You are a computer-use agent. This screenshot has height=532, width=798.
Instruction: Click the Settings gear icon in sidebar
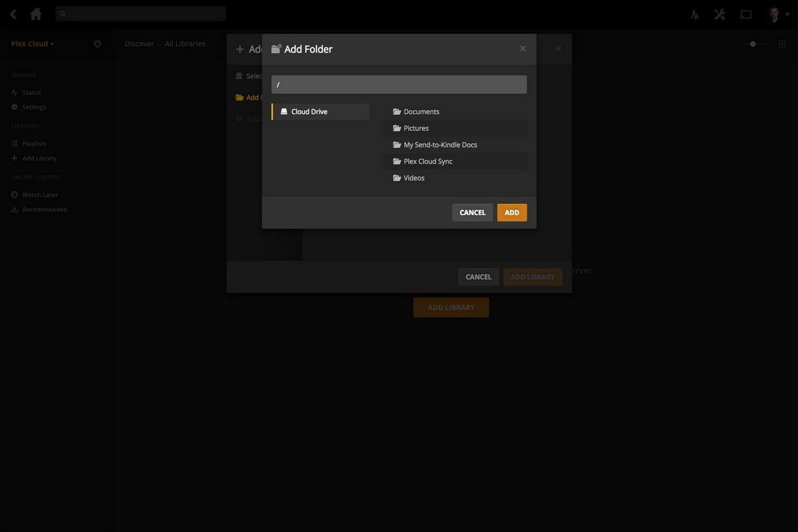tap(14, 107)
